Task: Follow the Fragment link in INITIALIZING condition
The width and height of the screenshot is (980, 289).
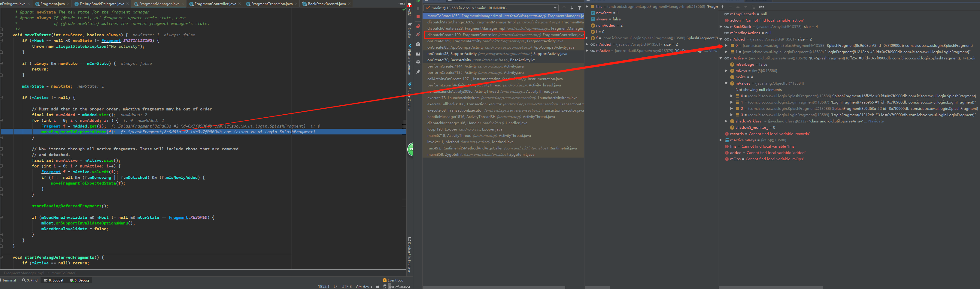Action: coord(111,41)
